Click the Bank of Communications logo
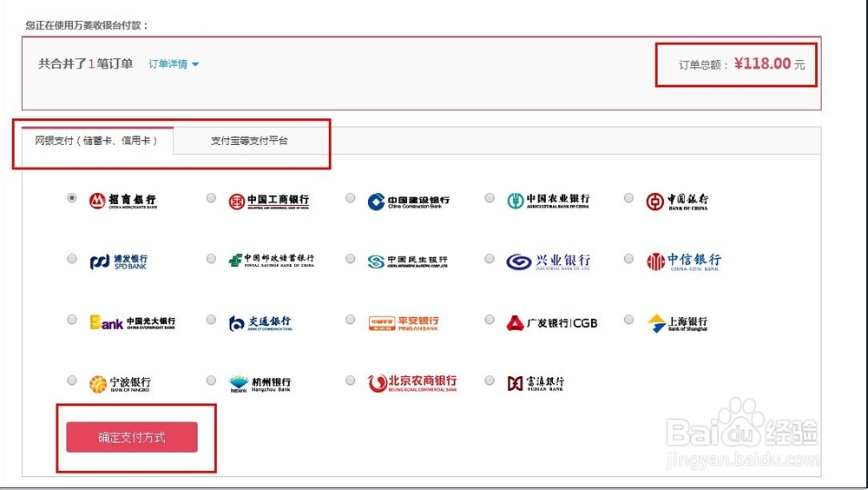 (x=260, y=322)
